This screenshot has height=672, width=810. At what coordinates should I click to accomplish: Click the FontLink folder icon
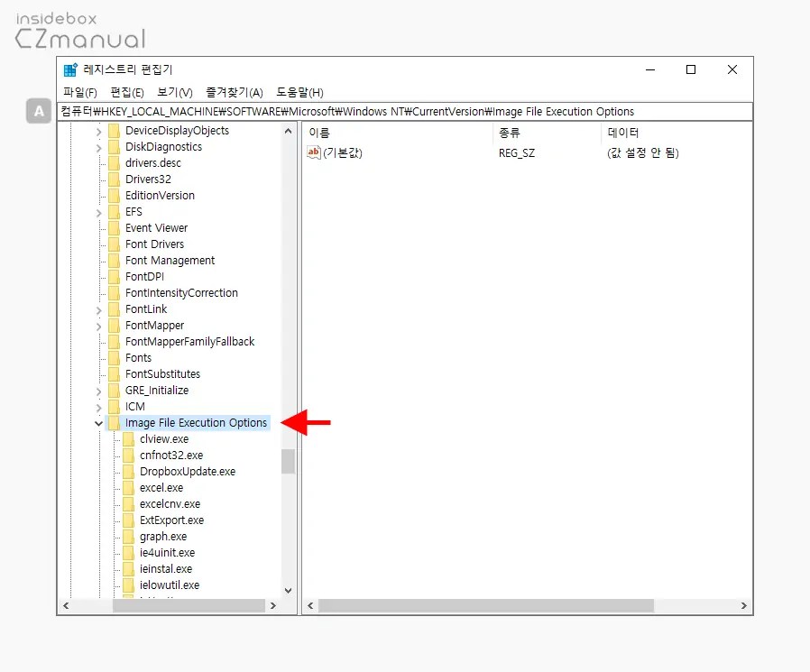(x=115, y=309)
